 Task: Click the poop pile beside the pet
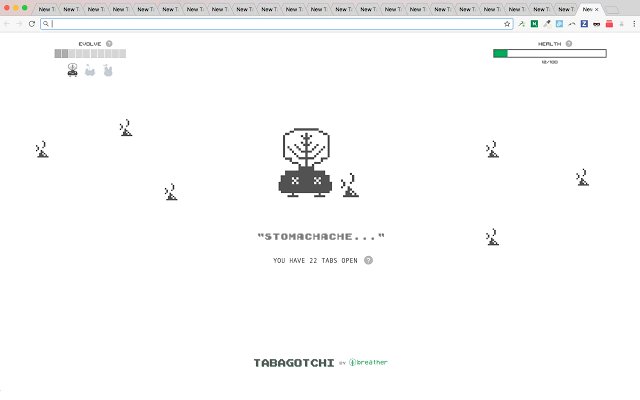(349, 185)
